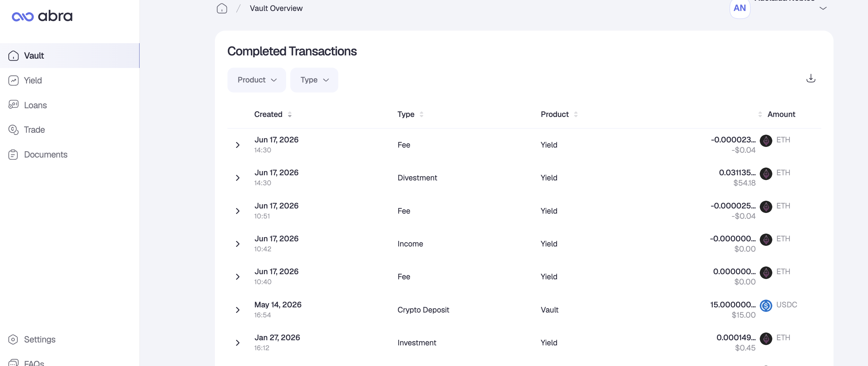Click the Income type cell
Image resolution: width=868 pixels, height=366 pixels.
(x=410, y=244)
